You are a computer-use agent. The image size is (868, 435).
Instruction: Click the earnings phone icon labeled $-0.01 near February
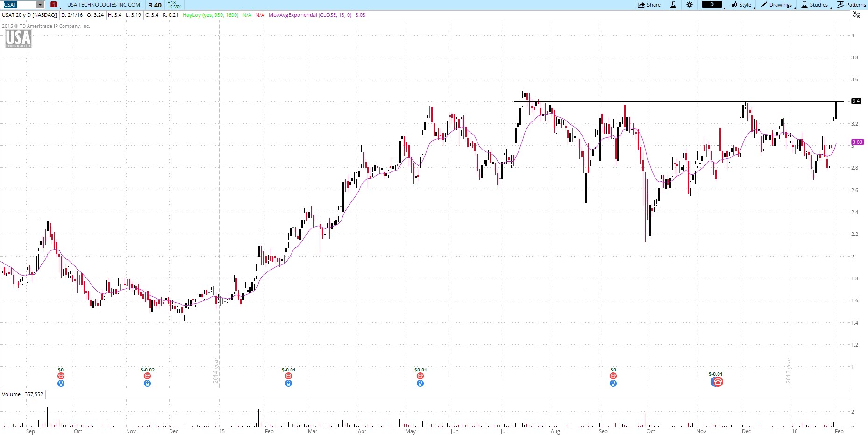coord(288,376)
